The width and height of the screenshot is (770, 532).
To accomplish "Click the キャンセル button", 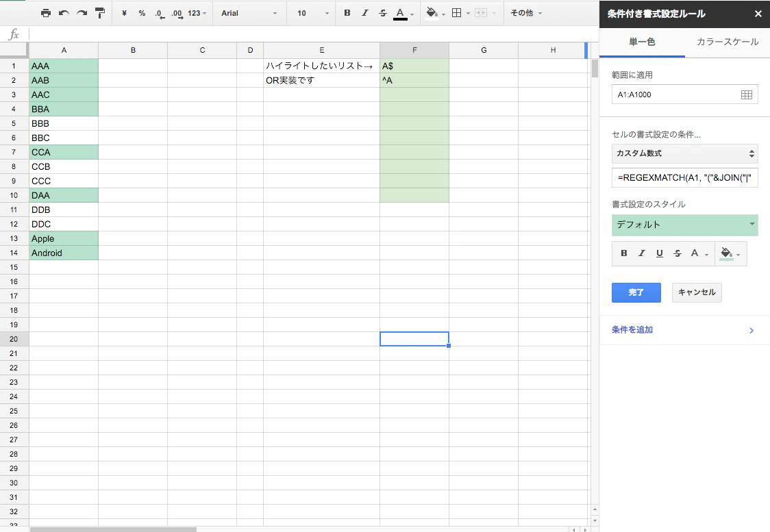I will click(697, 292).
